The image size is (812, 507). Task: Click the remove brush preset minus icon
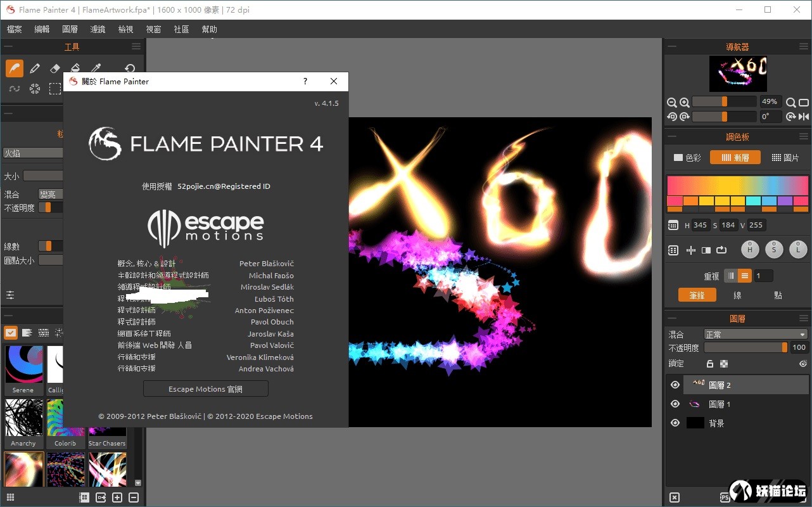coord(134,497)
